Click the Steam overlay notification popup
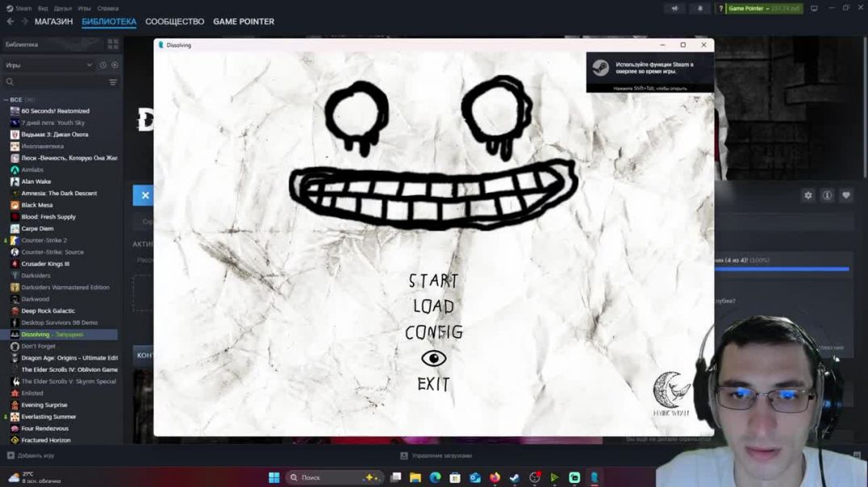 pos(650,72)
